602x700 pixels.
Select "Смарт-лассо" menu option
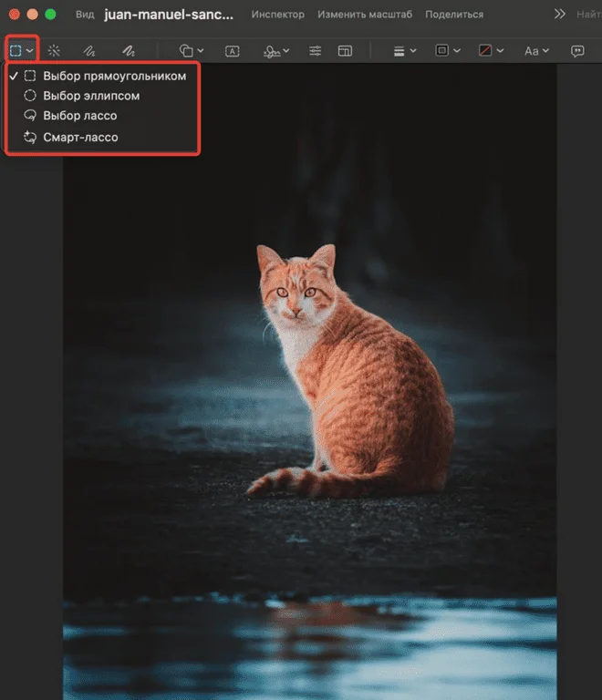click(80, 138)
